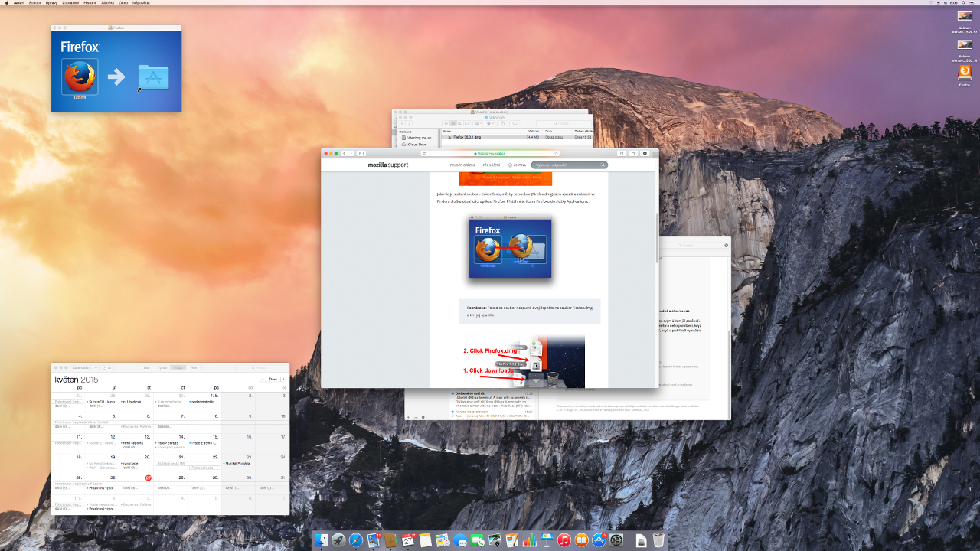Image resolution: width=980 pixels, height=551 pixels.
Task: Click the Firefox install screenshot on the page
Action: pos(510,249)
